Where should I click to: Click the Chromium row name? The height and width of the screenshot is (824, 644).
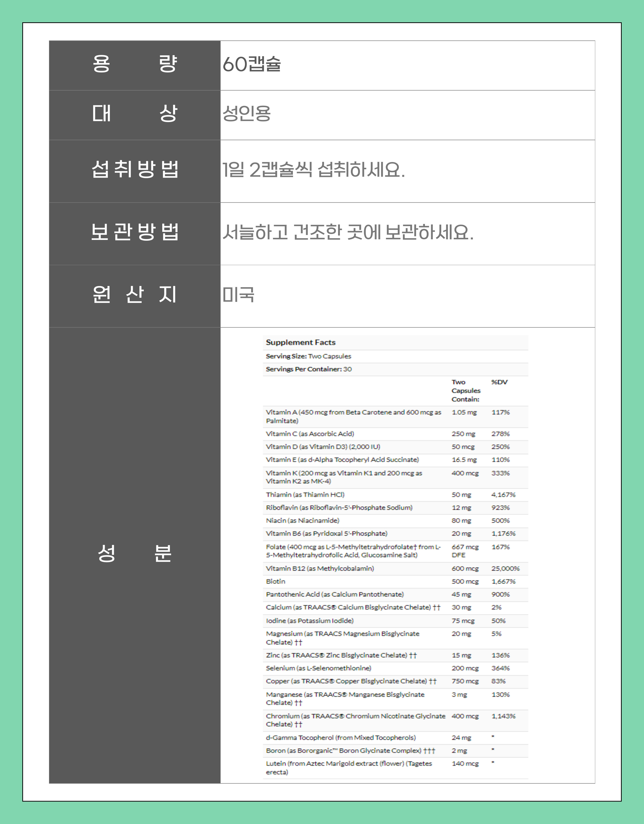pyautogui.click(x=355, y=720)
